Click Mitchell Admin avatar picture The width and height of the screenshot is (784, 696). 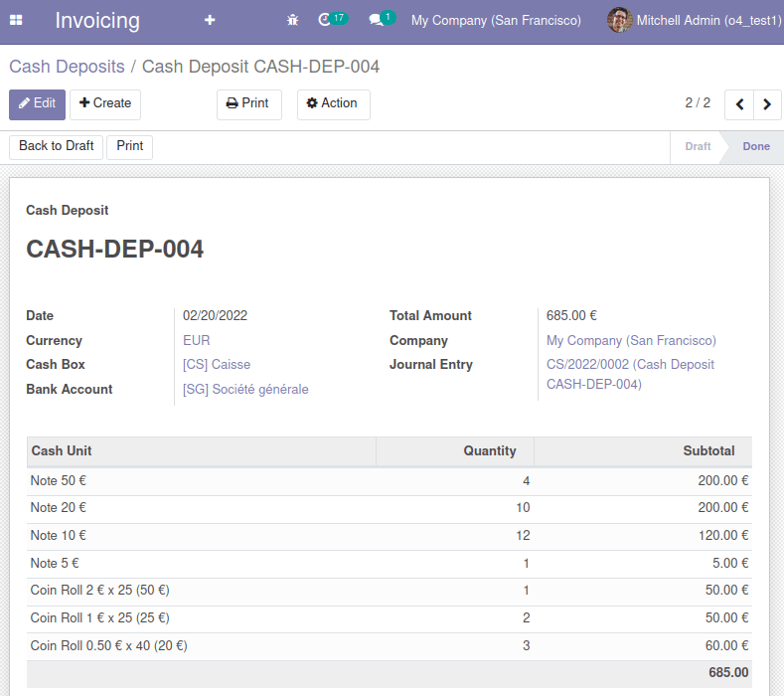pos(619,20)
